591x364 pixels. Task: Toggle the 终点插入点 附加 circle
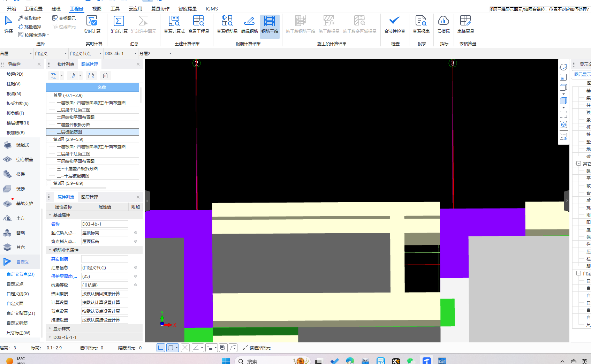point(136,241)
